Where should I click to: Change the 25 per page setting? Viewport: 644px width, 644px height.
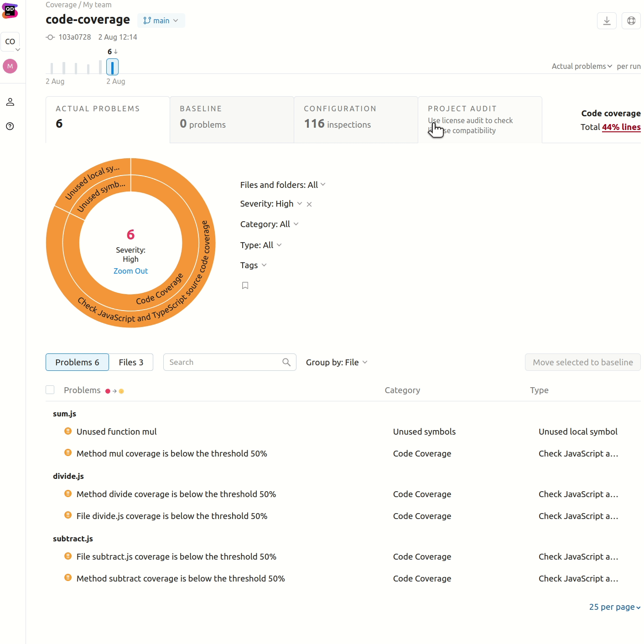[614, 607]
